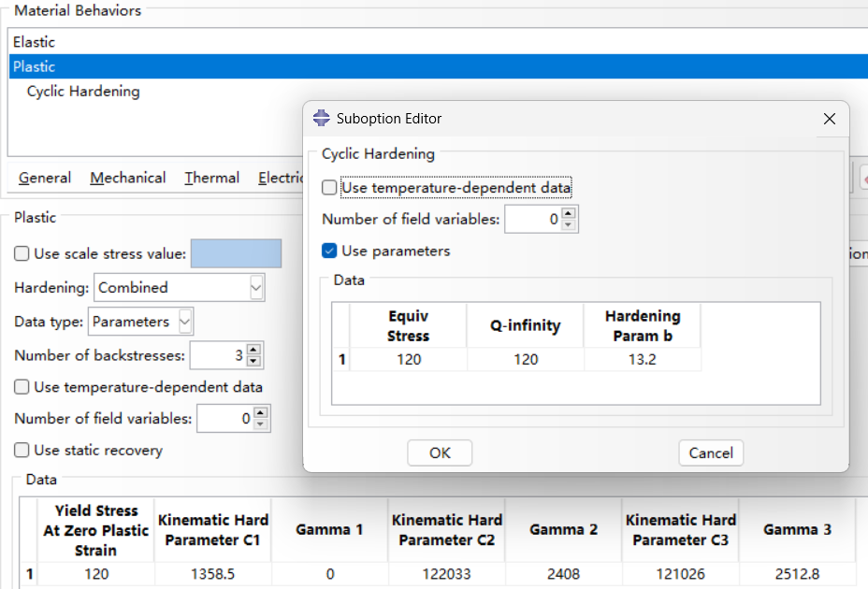Confirm with OK in Suboption Editor
The width and height of the screenshot is (868, 589).
[x=440, y=453]
